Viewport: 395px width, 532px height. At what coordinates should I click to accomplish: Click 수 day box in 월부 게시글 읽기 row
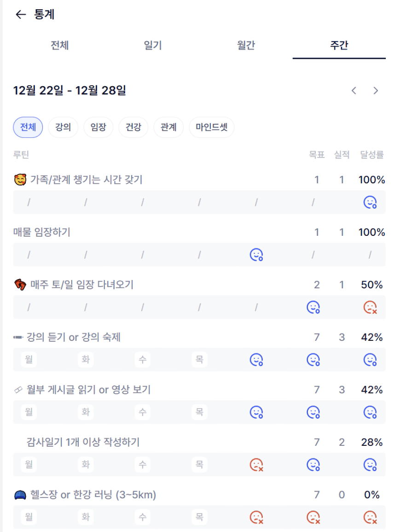(x=142, y=412)
